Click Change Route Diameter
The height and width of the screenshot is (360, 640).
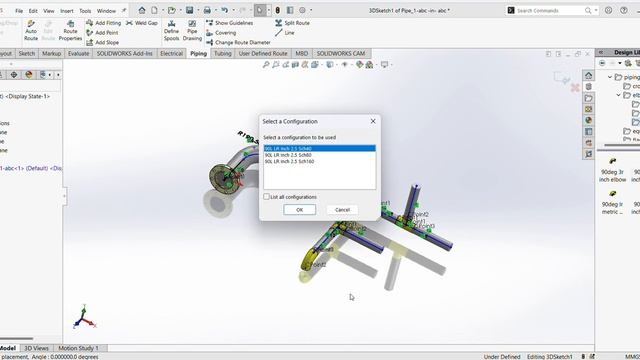pyautogui.click(x=238, y=42)
